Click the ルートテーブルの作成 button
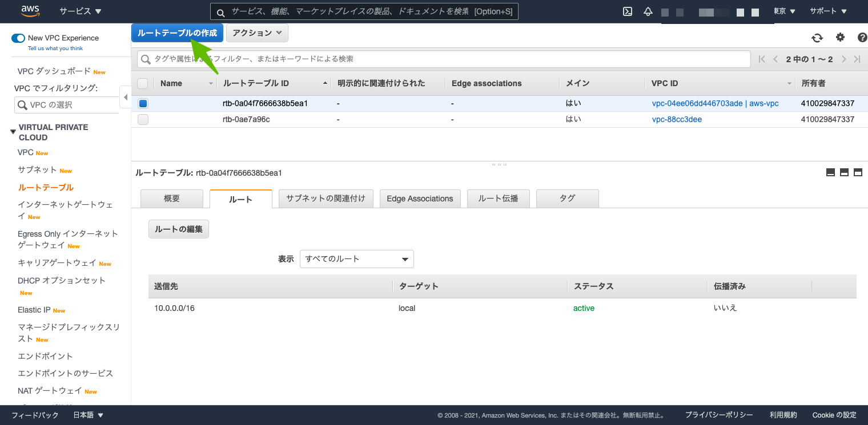Image resolution: width=868 pixels, height=425 pixels. [178, 33]
